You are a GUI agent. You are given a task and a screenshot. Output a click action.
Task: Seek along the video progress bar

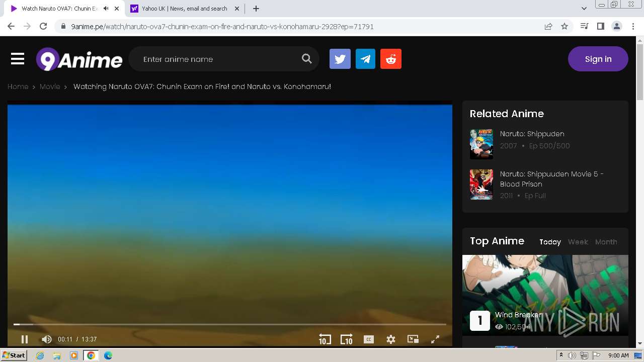230,324
